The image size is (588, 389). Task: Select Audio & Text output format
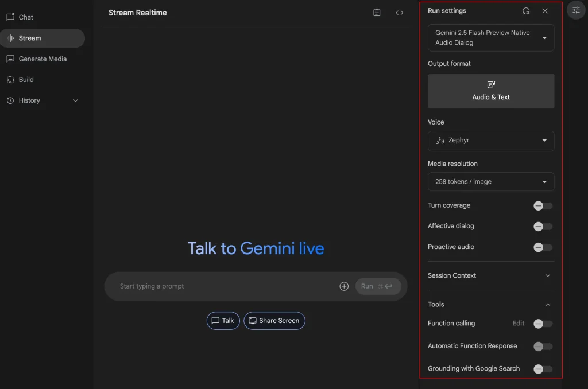tap(491, 91)
